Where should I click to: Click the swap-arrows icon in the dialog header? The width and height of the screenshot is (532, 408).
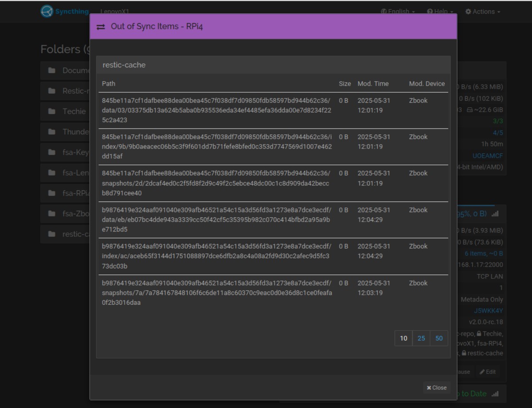click(101, 27)
